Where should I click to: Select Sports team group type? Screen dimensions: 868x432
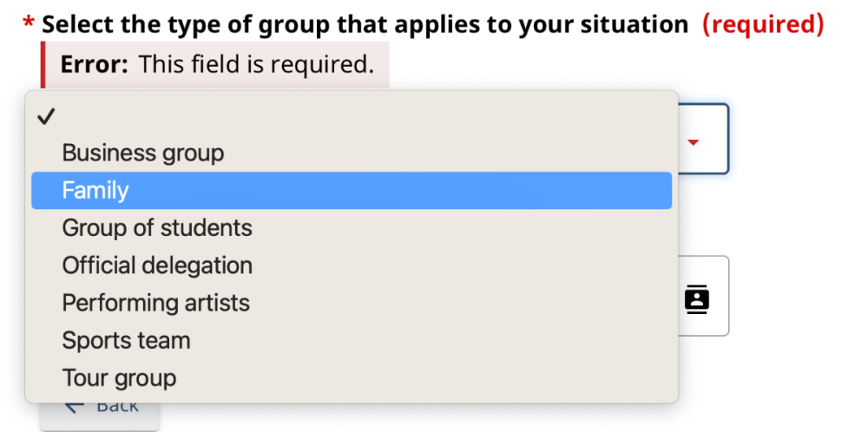click(126, 340)
